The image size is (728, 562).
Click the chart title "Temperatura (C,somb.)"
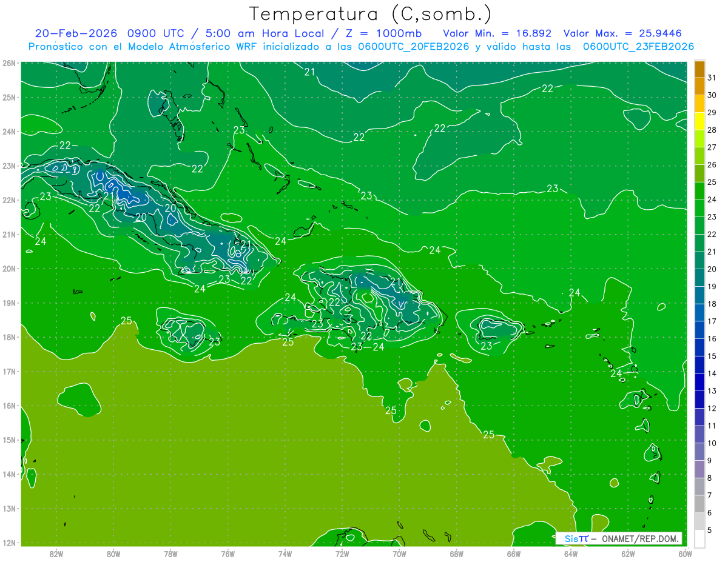pyautogui.click(x=370, y=14)
